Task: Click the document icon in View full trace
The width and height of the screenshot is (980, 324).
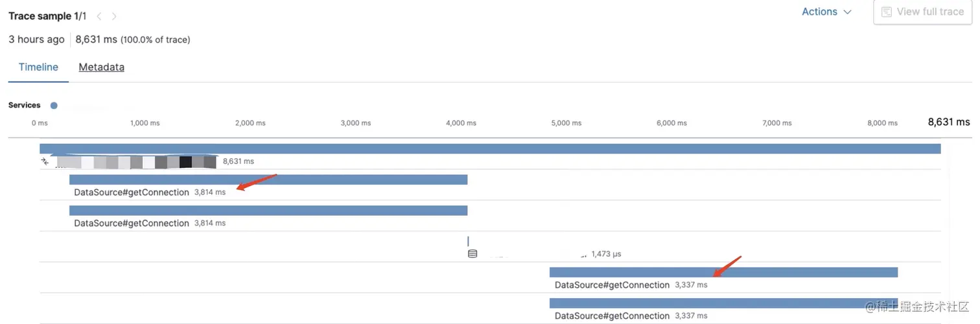Action: point(887,12)
